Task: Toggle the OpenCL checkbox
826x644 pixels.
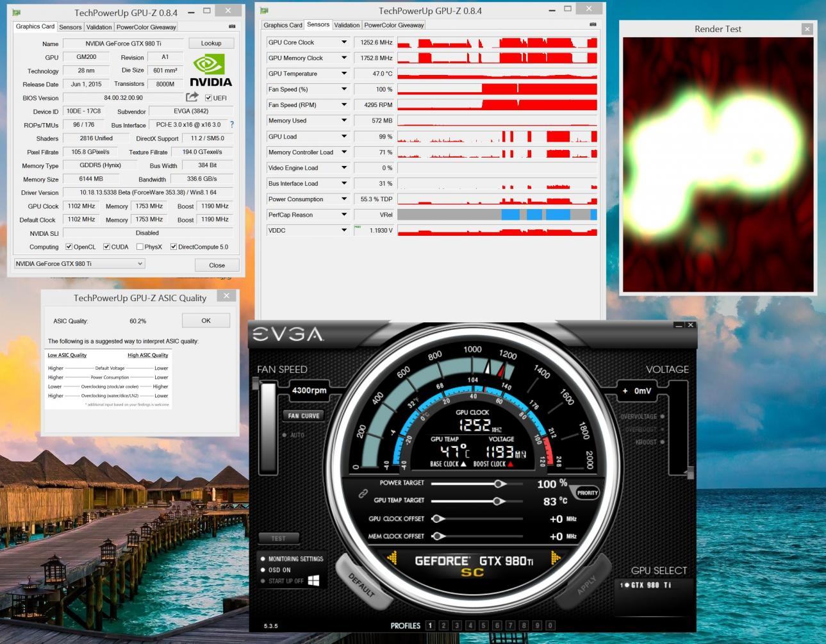Action: 69,247
